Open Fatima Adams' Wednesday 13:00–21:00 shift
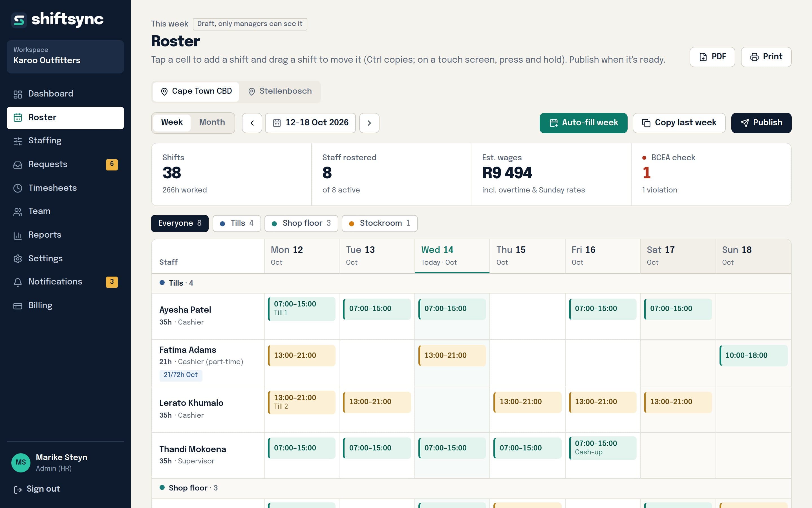Screen dimensions: 812x508 click(452, 356)
